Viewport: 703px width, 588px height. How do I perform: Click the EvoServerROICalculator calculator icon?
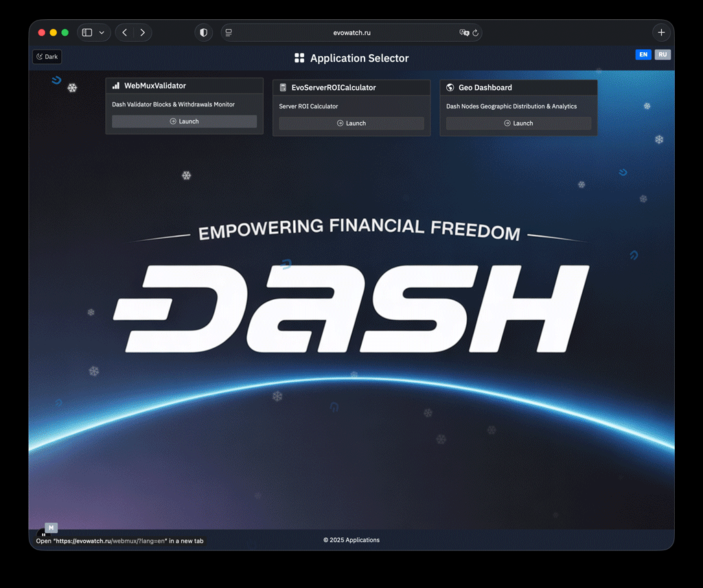pos(281,87)
